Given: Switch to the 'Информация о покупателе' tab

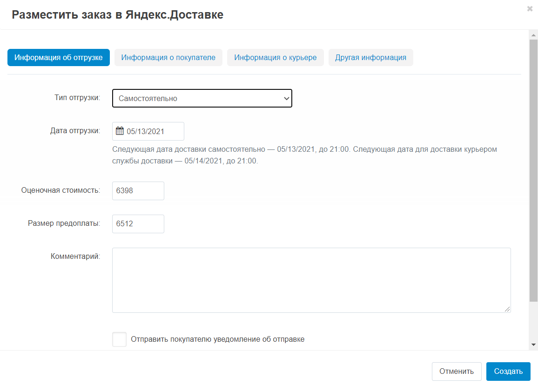Looking at the screenshot, I should click(x=168, y=58).
